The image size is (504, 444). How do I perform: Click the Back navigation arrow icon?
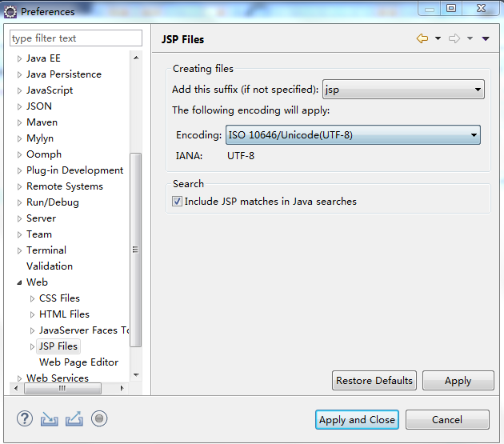coord(422,38)
